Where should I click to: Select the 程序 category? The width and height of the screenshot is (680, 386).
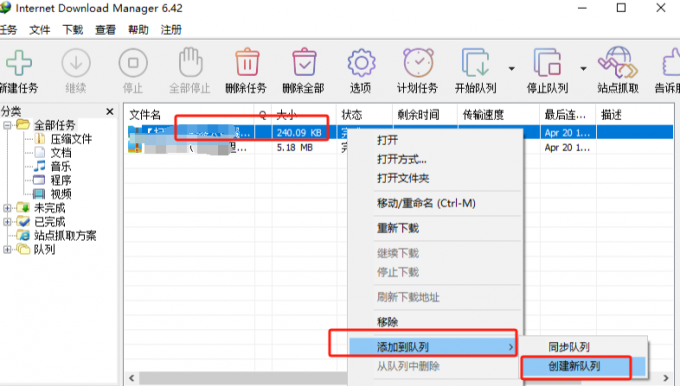coord(61,180)
